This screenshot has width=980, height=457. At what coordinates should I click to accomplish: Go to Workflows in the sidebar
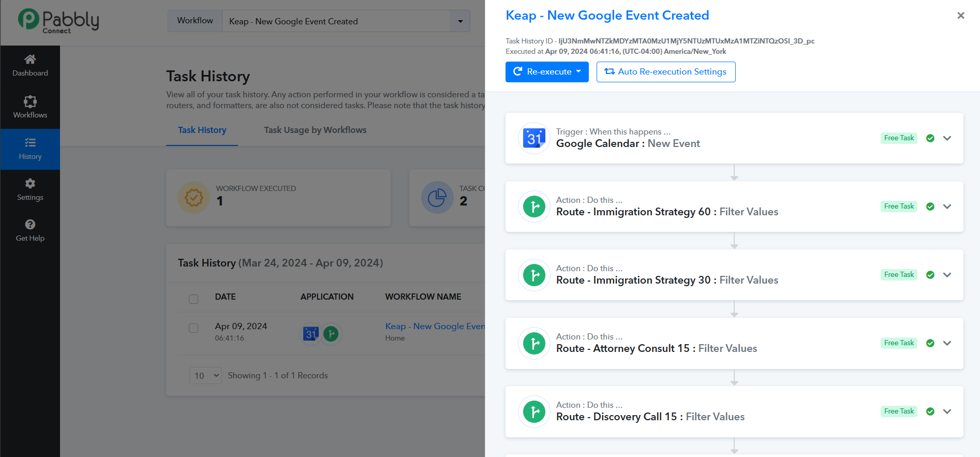click(30, 107)
